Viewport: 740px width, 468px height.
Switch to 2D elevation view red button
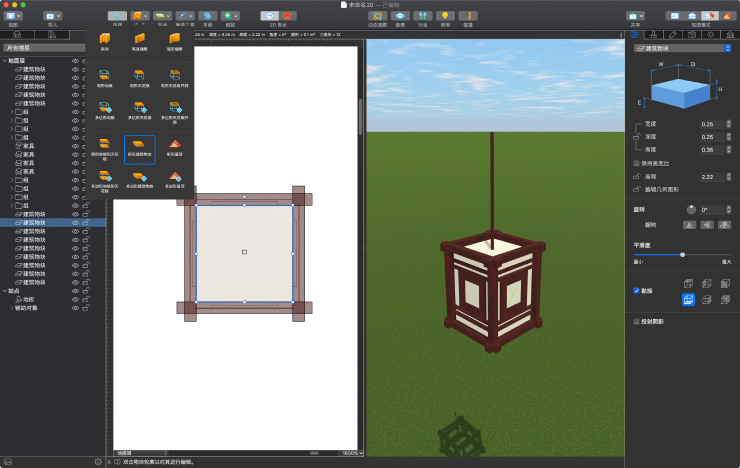click(287, 16)
